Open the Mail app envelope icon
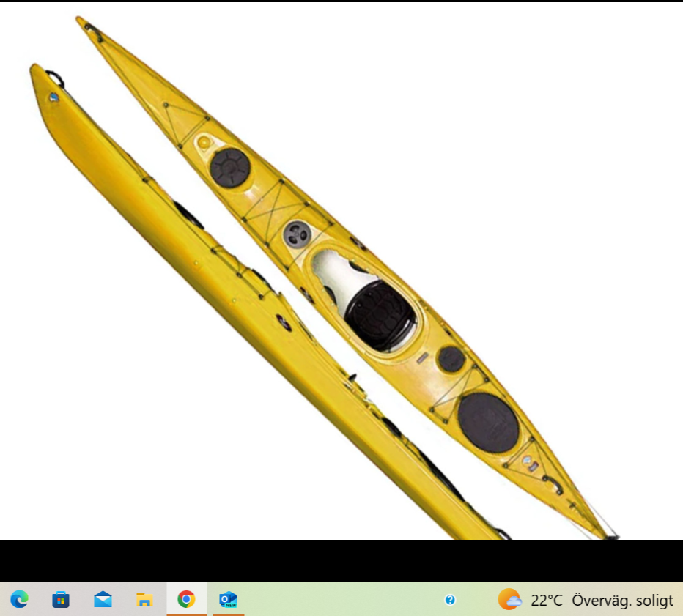 (103, 600)
